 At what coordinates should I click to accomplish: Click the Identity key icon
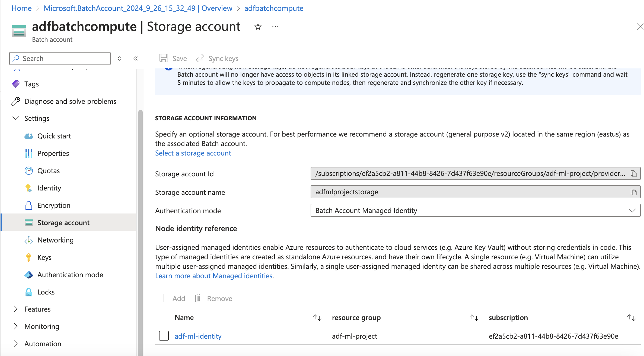tap(29, 188)
